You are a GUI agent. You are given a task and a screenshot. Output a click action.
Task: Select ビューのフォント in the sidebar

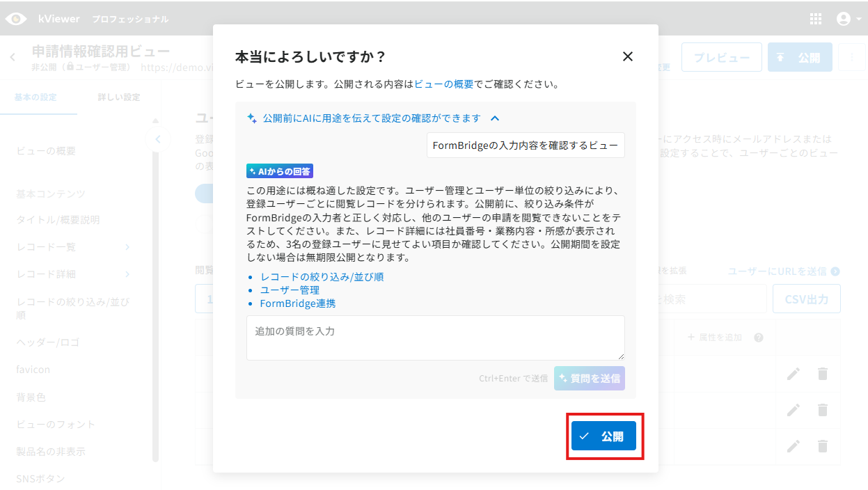click(56, 424)
